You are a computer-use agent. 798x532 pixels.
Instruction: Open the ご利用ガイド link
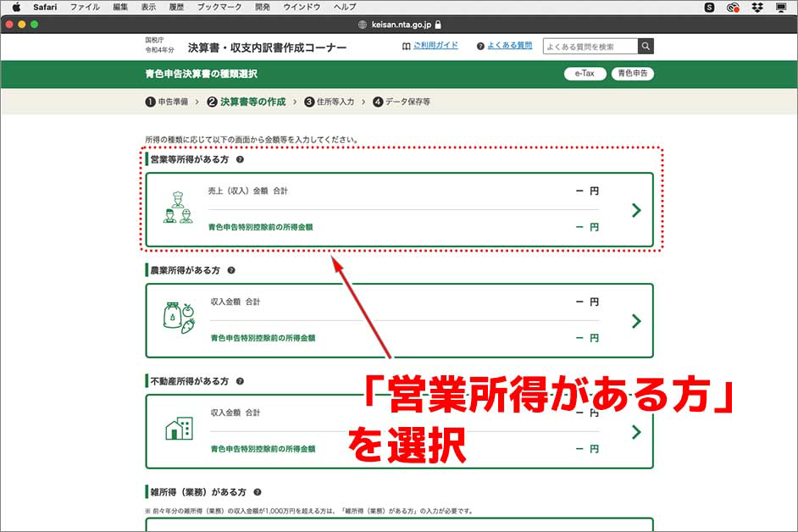click(435, 46)
